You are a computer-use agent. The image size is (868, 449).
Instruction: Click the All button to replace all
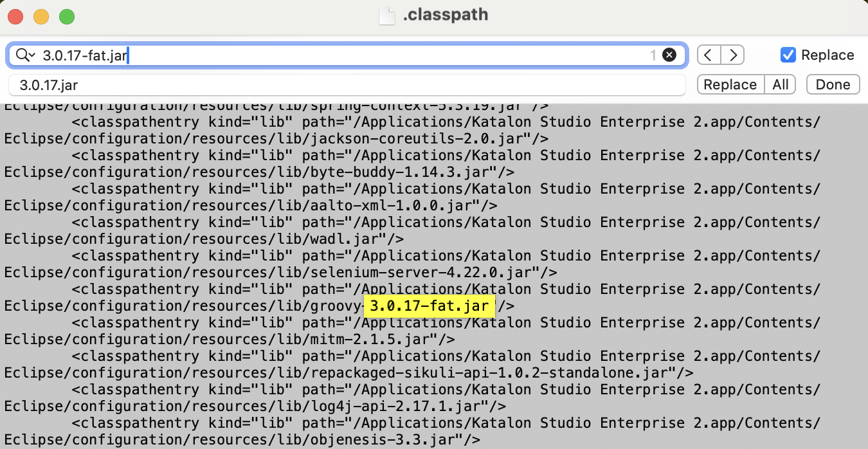click(x=781, y=85)
